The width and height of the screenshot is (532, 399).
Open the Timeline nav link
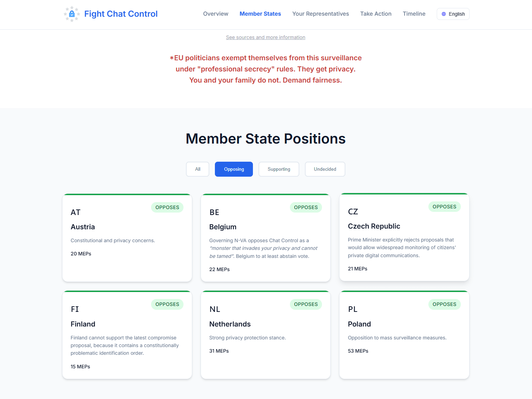point(414,14)
